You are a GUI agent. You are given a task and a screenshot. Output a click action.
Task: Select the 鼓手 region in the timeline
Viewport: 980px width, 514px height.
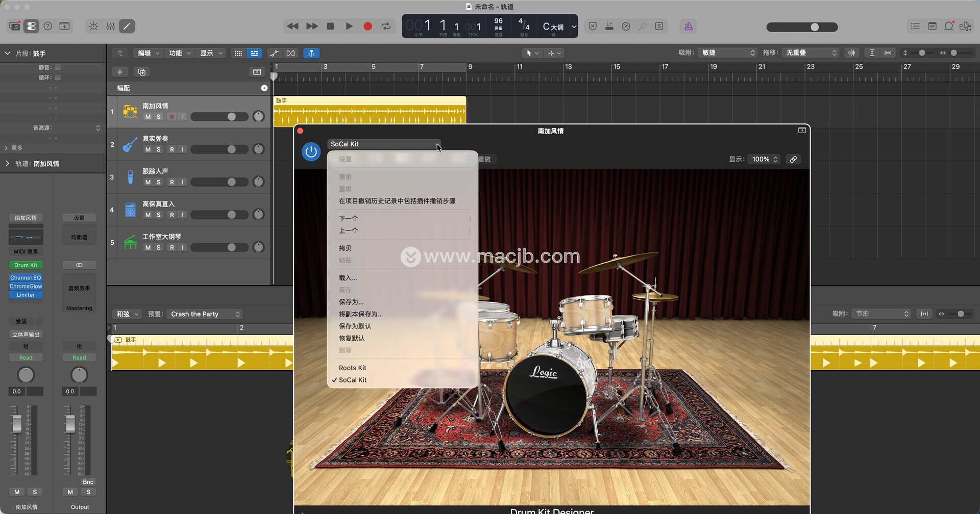(370, 111)
